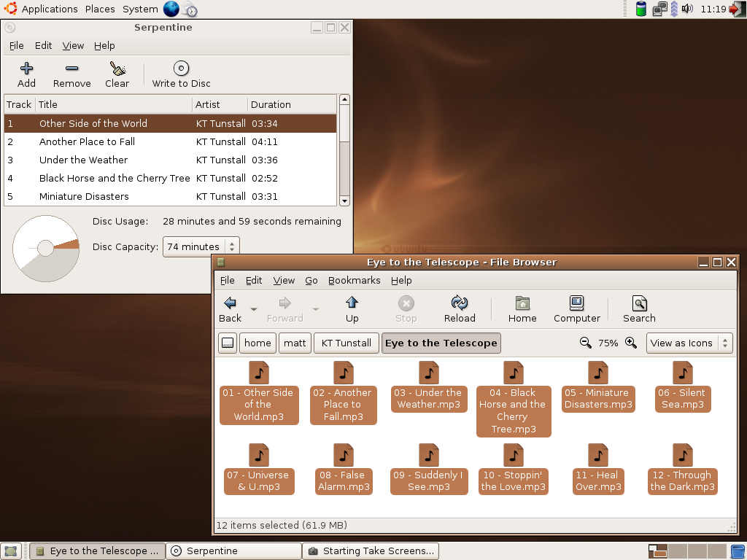Sort Serpentine tracks by Title column
Screen dimensions: 747x560
[x=114, y=104]
